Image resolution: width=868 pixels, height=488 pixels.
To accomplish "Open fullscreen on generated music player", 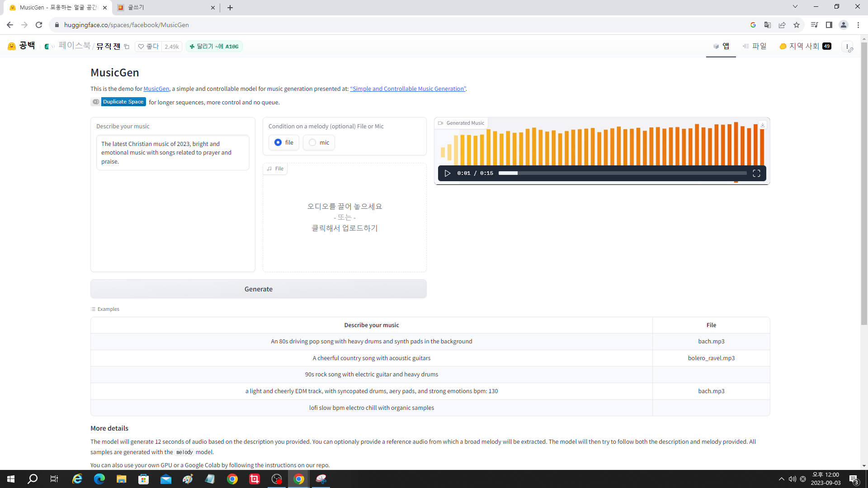I will 756,173.
